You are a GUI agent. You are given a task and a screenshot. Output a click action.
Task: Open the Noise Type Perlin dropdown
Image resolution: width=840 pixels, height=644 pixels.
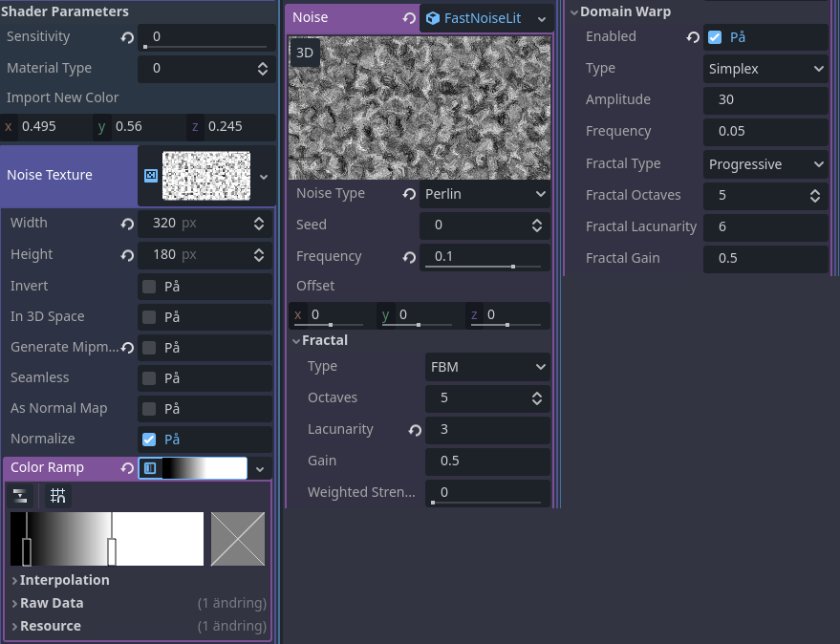click(485, 194)
